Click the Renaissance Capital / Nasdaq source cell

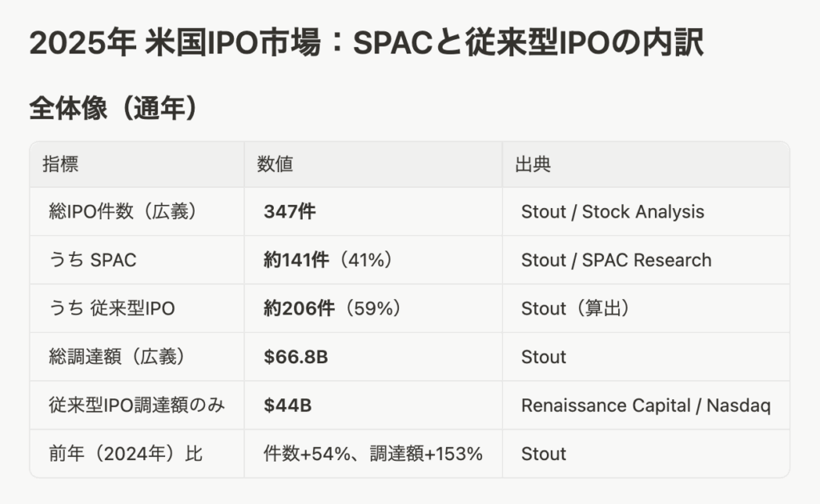pos(645,406)
